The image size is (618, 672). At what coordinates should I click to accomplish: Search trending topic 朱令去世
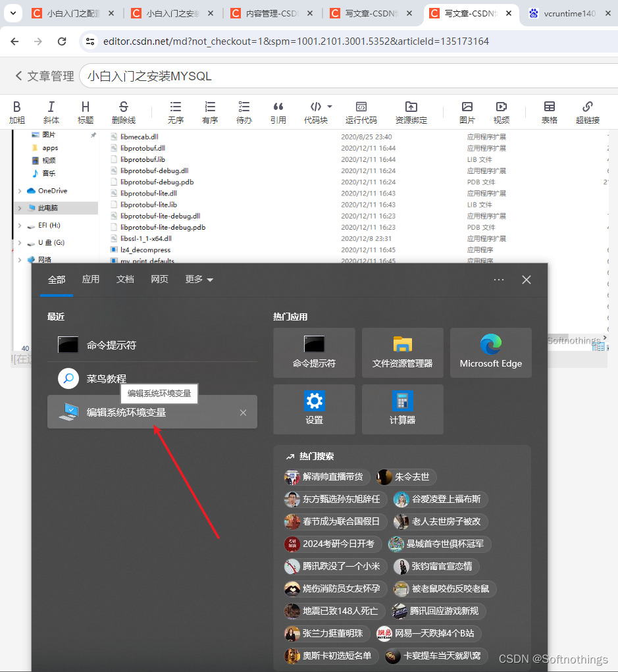406,477
